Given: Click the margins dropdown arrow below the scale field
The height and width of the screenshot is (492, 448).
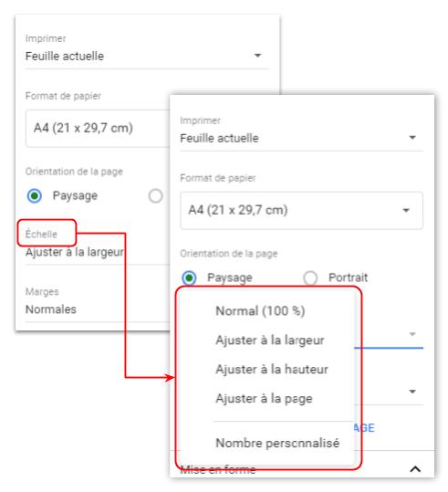Looking at the screenshot, I should tap(412, 392).
